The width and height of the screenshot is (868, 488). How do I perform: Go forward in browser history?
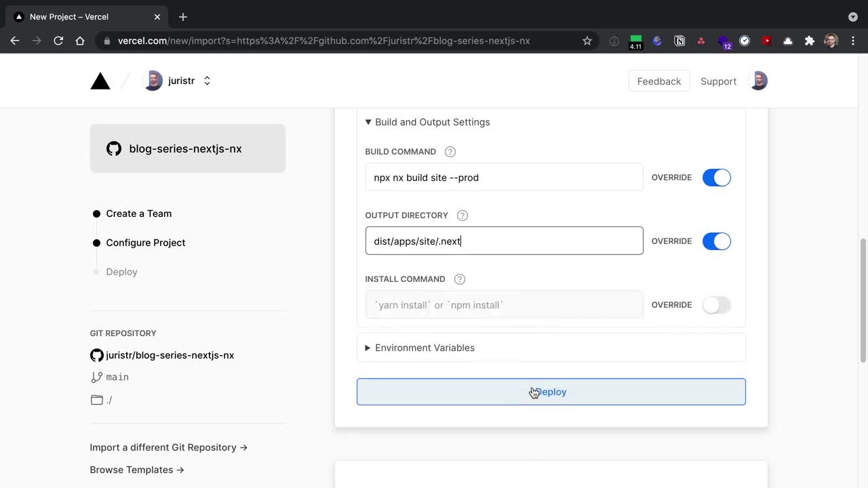point(37,41)
